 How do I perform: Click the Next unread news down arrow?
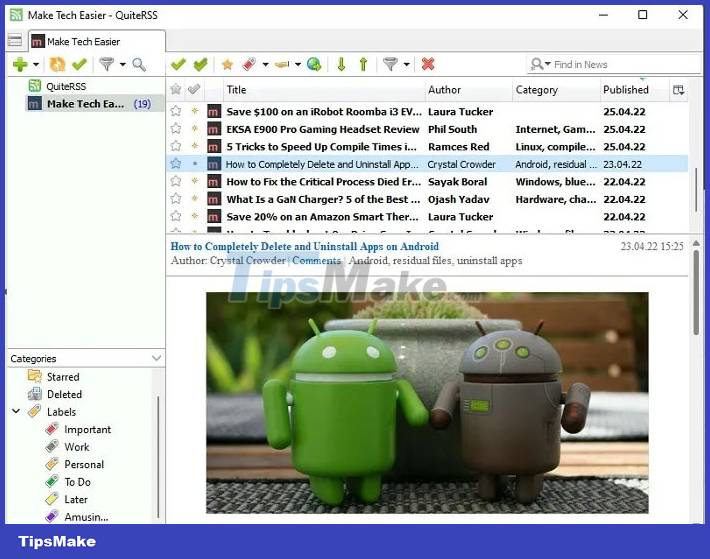click(x=341, y=65)
